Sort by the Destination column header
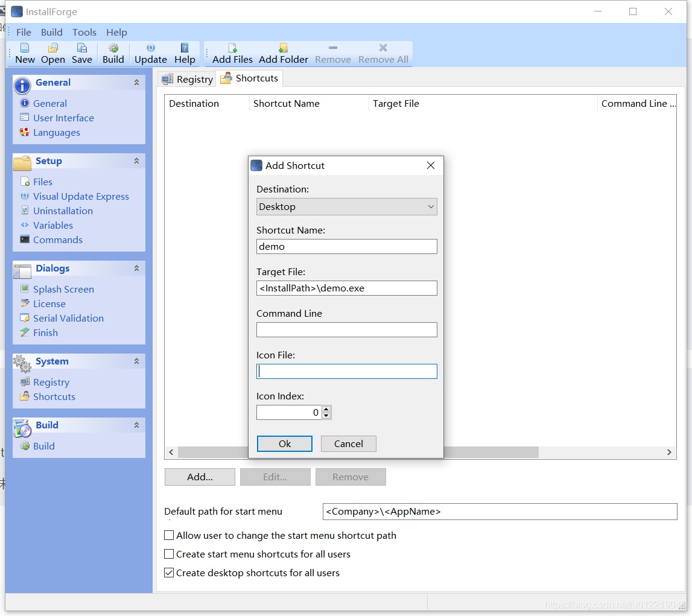 click(207, 104)
